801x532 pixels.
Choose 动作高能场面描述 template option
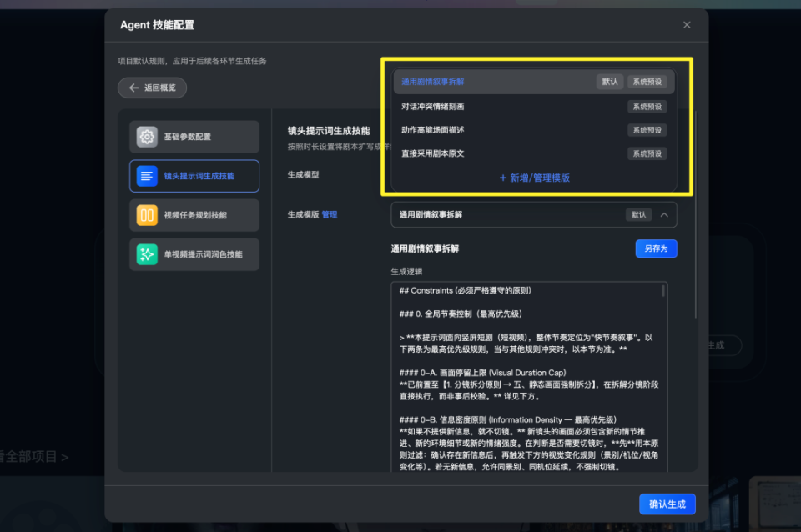click(534, 130)
